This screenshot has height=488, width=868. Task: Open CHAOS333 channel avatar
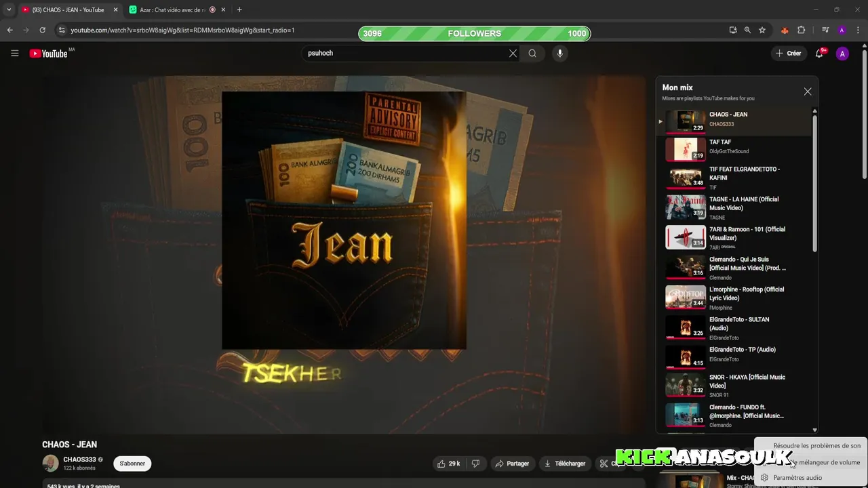point(50,463)
